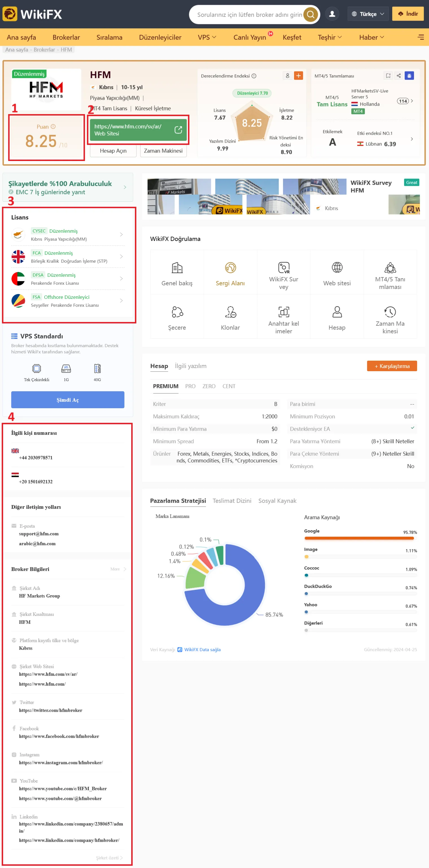429x868 pixels.
Task: Open the Sıralama nav item
Action: coord(110,37)
